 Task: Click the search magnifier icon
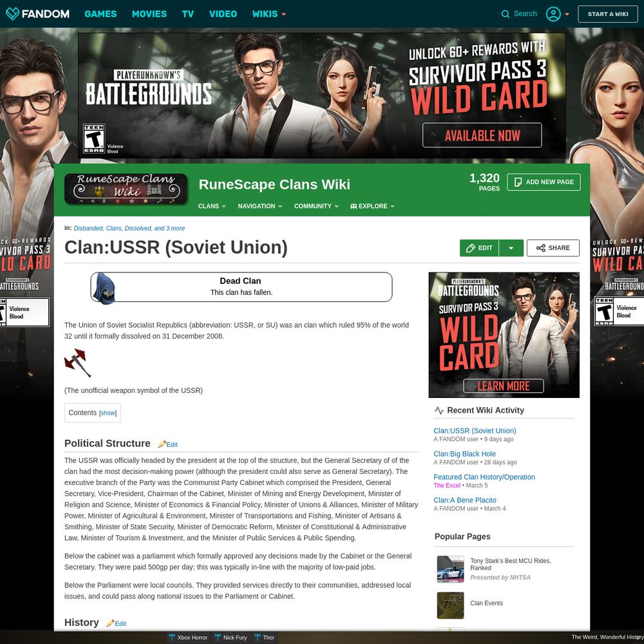point(505,14)
